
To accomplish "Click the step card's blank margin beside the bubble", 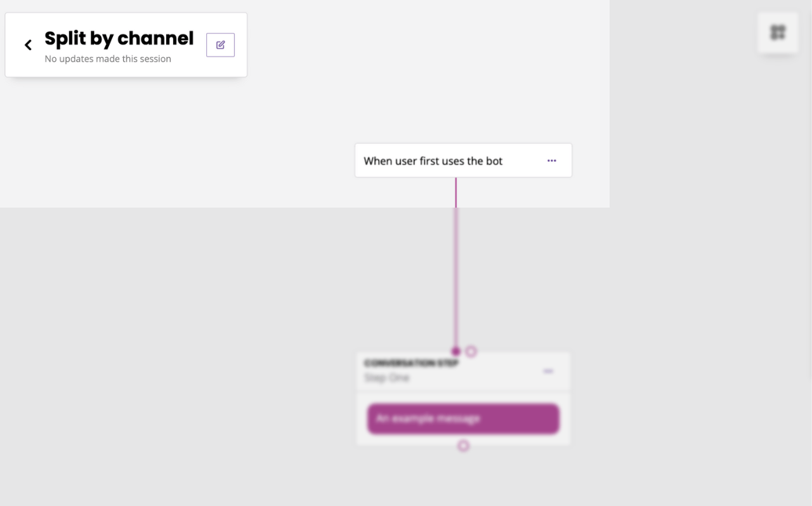I will point(362,419).
